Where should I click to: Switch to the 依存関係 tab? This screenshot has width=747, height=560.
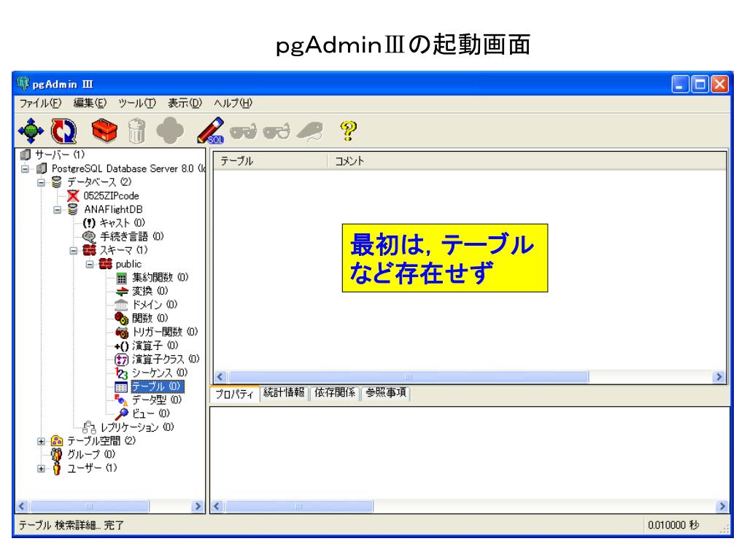click(x=335, y=393)
